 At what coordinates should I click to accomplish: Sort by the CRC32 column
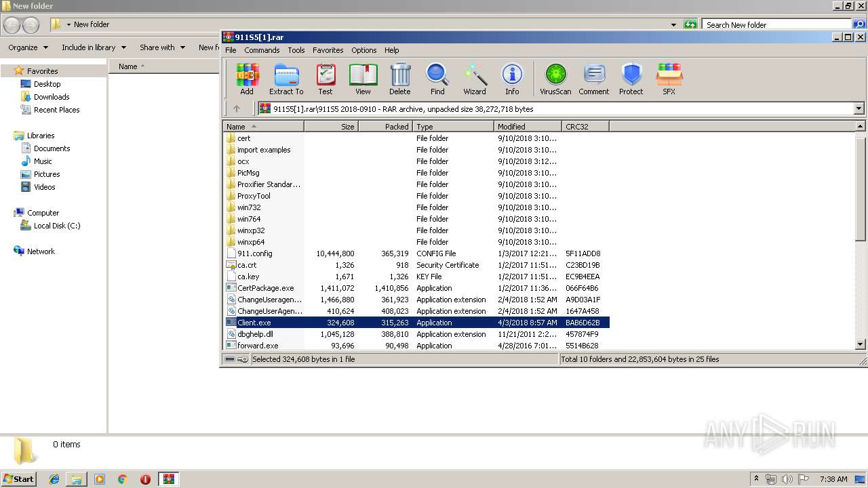click(x=585, y=127)
